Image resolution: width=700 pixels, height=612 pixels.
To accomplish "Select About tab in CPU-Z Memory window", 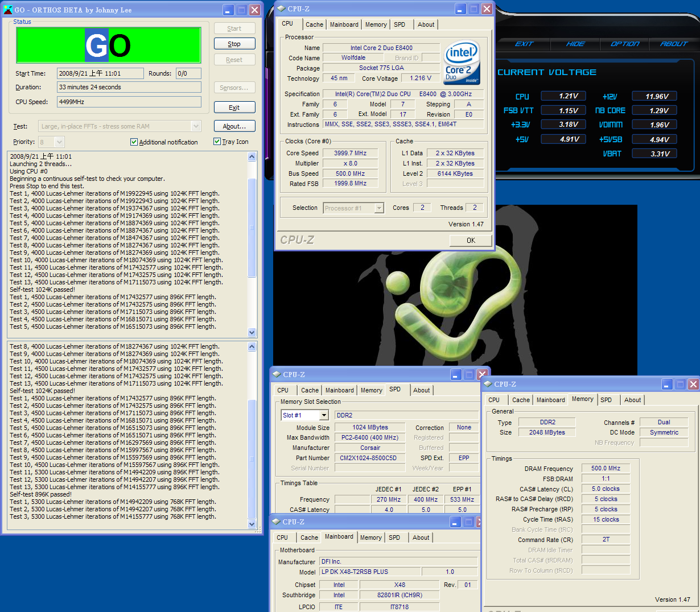I will pyautogui.click(x=632, y=400).
